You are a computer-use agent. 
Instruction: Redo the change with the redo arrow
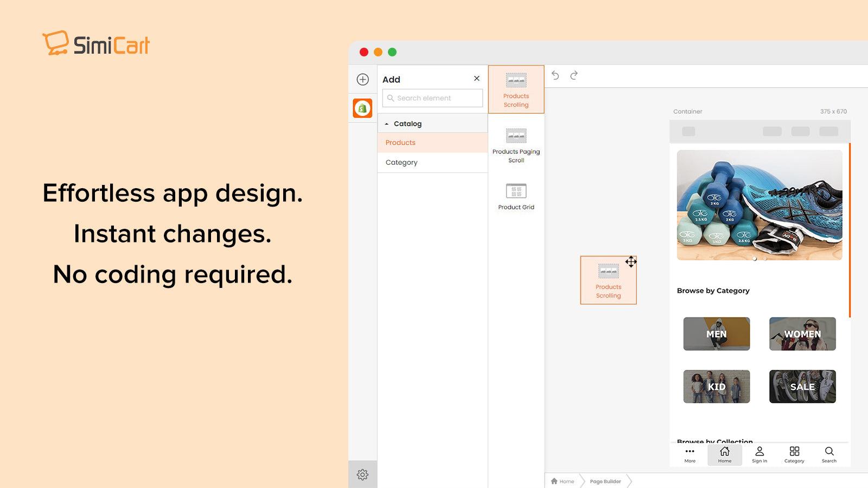pos(573,75)
